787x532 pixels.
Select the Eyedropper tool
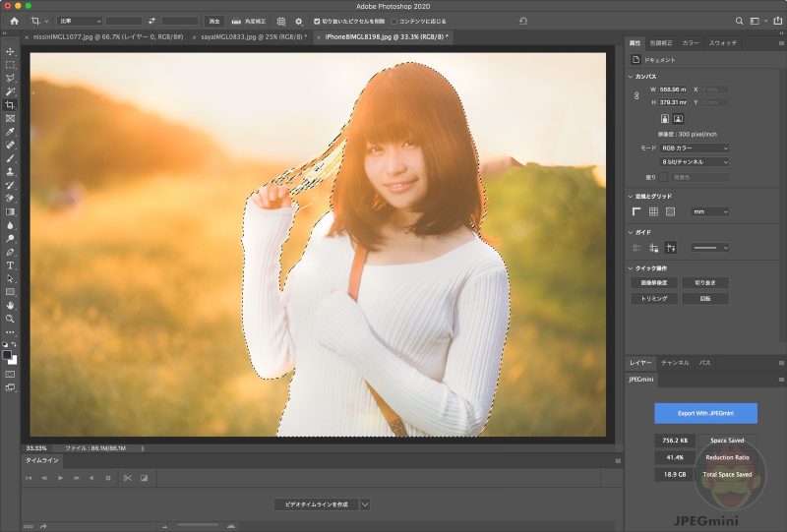10,132
